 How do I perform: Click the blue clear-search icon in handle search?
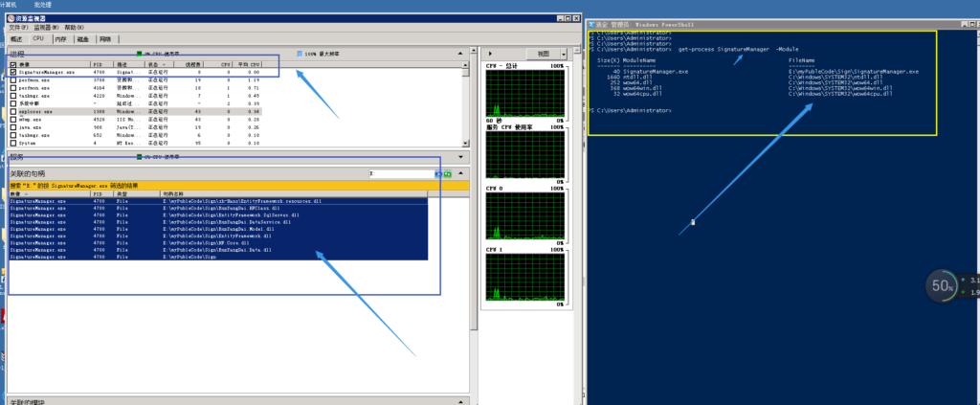pos(438,174)
